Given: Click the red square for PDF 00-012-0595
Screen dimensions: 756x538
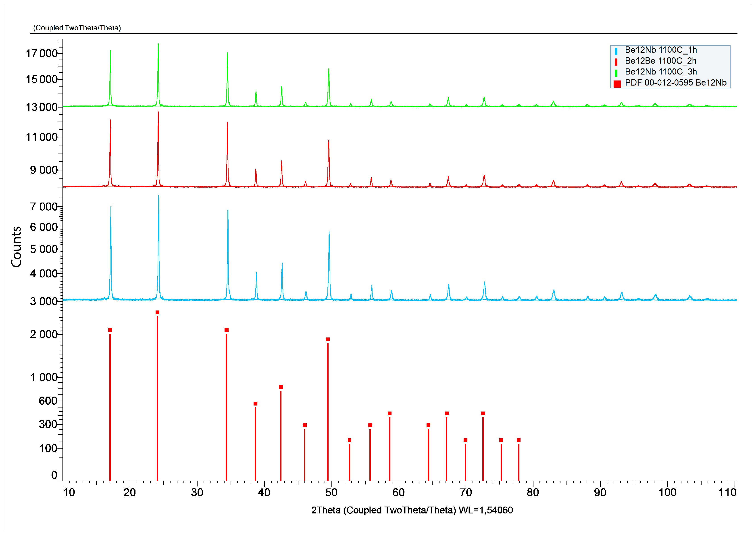Looking at the screenshot, I should [x=617, y=84].
